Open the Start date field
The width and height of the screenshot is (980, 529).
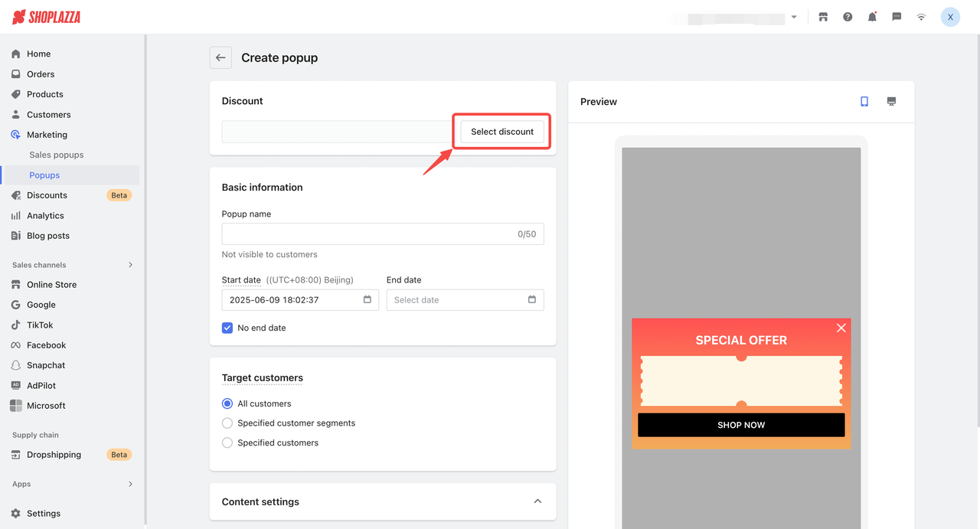tap(300, 300)
